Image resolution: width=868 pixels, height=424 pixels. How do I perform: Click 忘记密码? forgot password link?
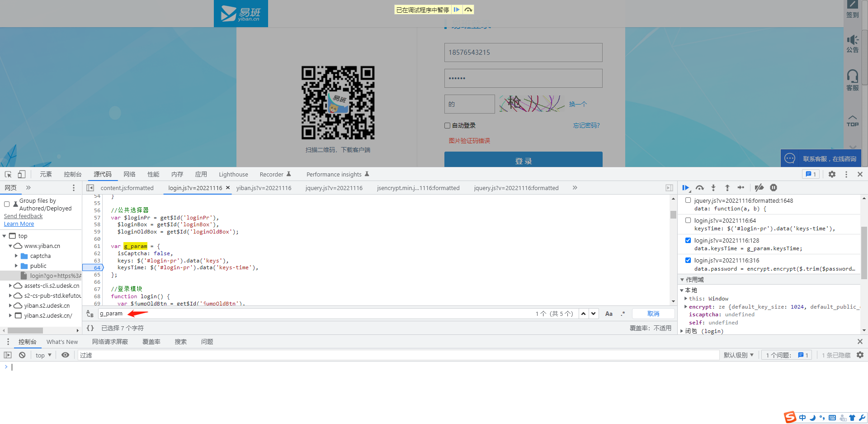(x=586, y=126)
